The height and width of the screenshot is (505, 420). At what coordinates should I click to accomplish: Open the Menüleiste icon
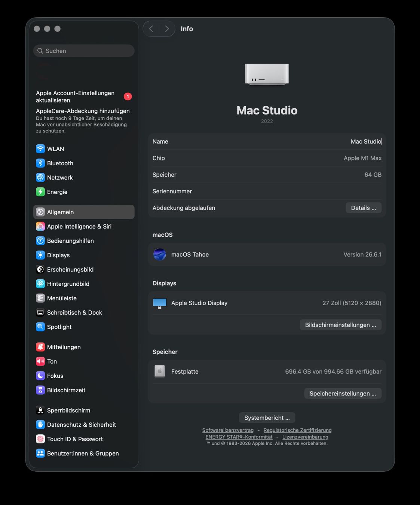tap(40, 298)
